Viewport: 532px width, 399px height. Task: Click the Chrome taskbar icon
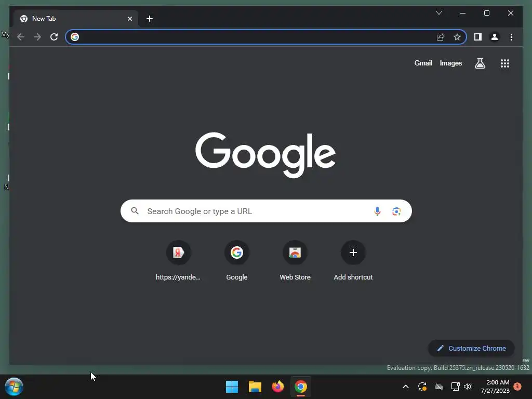(x=301, y=387)
